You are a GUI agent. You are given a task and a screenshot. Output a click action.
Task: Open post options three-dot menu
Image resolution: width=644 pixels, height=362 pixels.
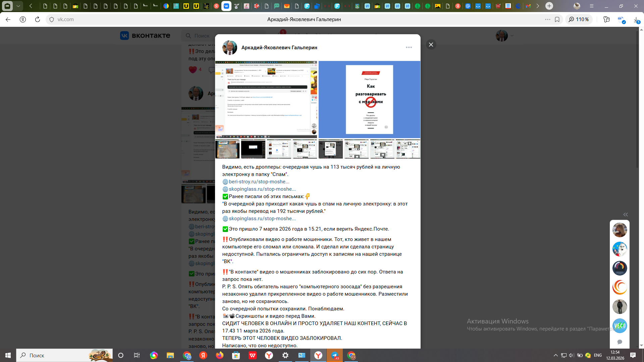(x=409, y=47)
